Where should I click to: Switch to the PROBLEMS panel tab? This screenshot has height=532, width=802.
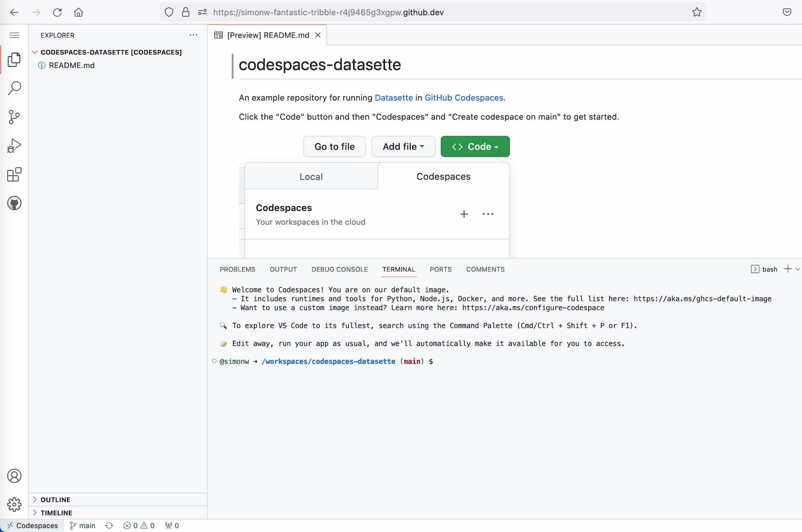[237, 269]
